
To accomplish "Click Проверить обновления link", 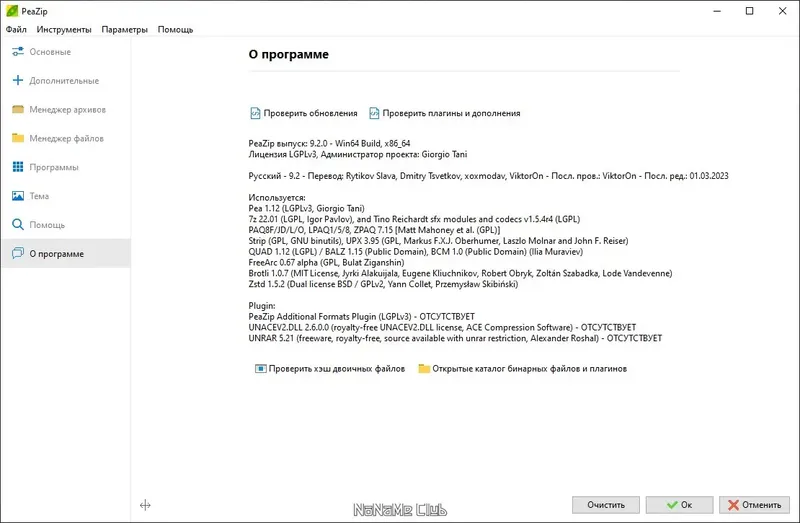I will pos(310,113).
